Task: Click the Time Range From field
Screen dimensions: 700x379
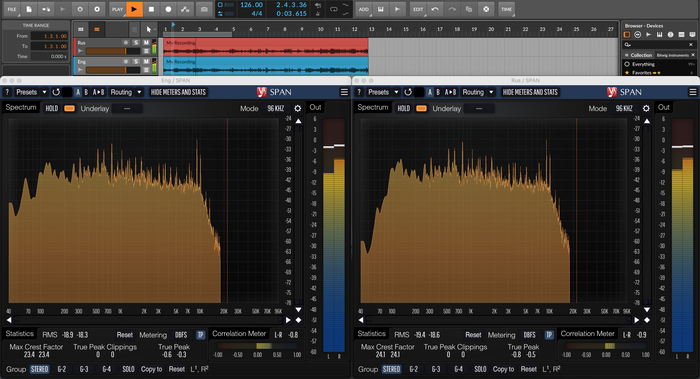Action: 50,36
